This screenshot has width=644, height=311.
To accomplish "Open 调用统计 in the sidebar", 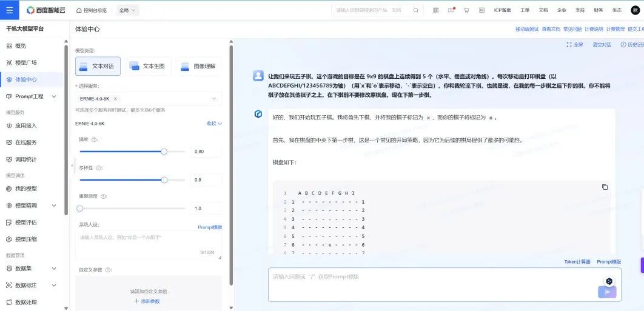I will tap(25, 159).
